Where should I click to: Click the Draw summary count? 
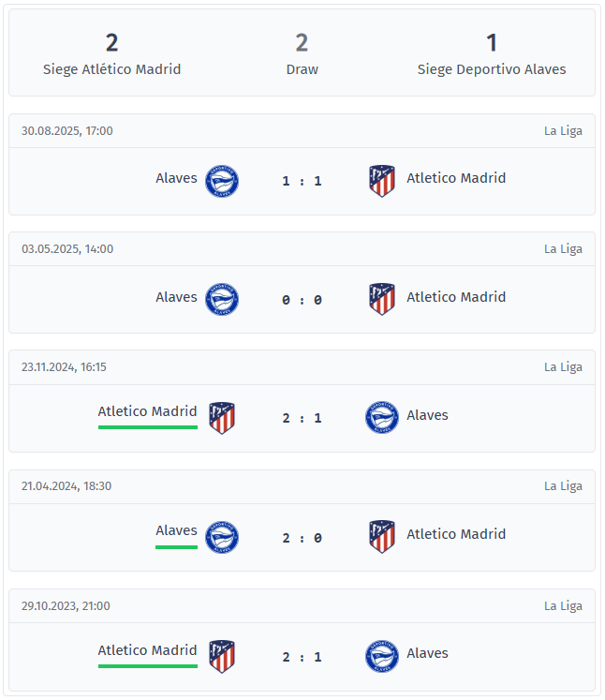coord(302,43)
